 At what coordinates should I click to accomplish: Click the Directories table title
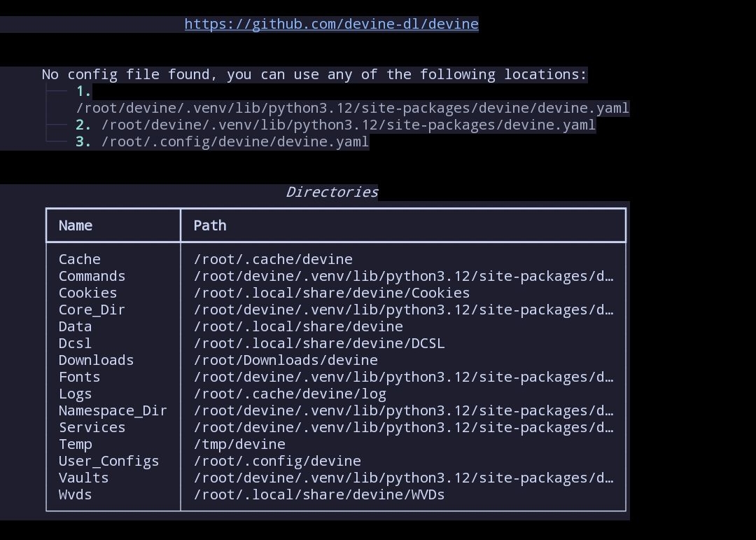click(x=332, y=193)
